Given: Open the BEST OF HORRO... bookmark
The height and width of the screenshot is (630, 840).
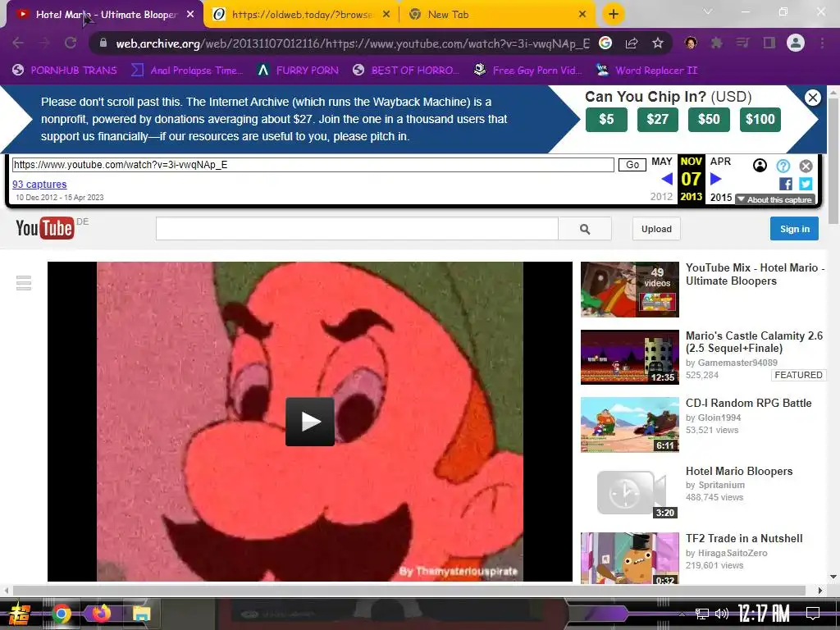Looking at the screenshot, I should [x=406, y=71].
